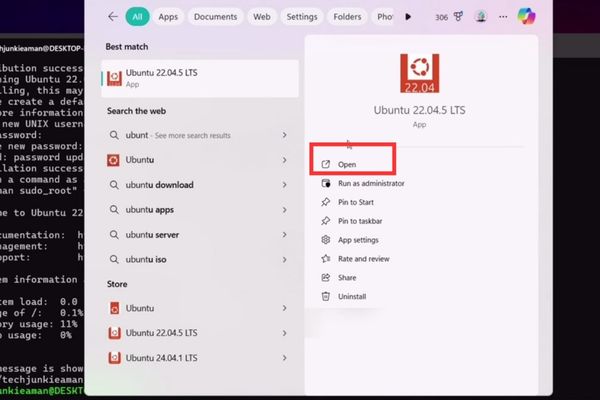600x400 pixels.
Task: Switch to the Apps filter tab
Action: click(x=168, y=17)
